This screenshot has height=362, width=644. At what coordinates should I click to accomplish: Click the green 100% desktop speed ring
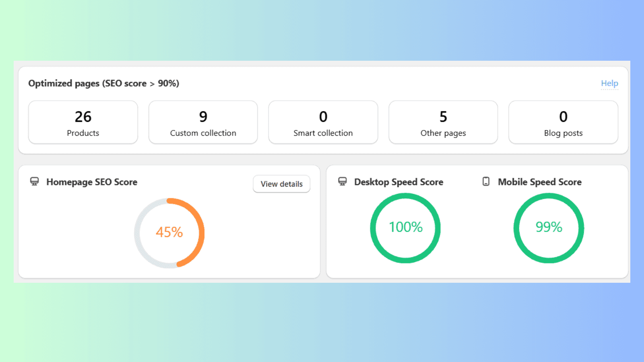point(405,228)
